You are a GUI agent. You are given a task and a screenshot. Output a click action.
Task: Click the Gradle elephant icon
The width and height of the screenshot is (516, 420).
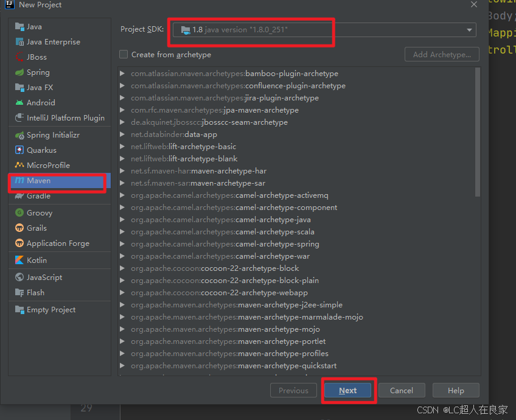tap(19, 196)
